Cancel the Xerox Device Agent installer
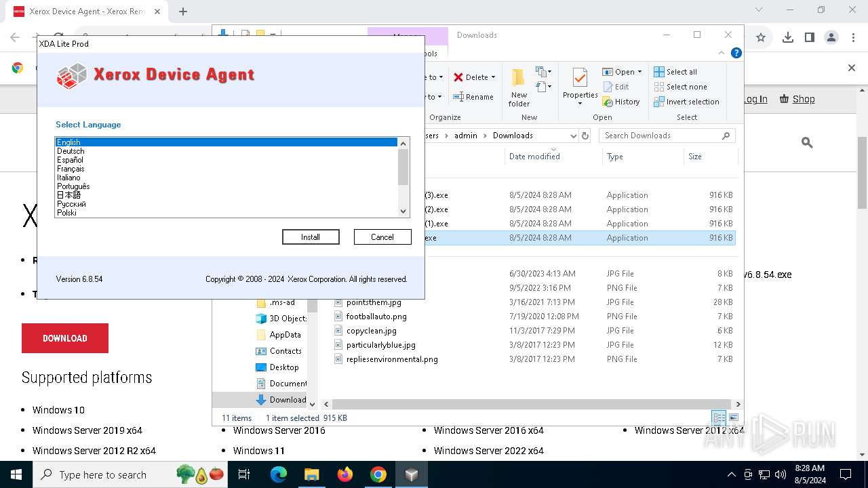Screen dimensions: 868x488 point(382,237)
